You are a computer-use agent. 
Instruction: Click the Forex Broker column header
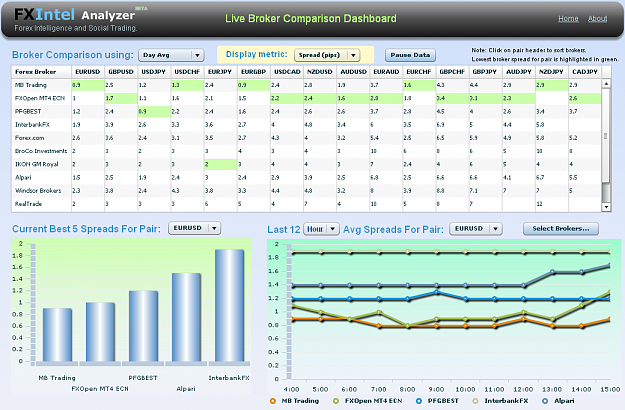pyautogui.click(x=41, y=72)
